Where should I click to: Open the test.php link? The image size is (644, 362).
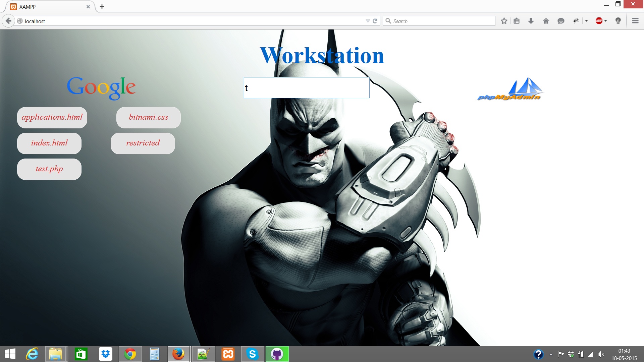pos(49,169)
